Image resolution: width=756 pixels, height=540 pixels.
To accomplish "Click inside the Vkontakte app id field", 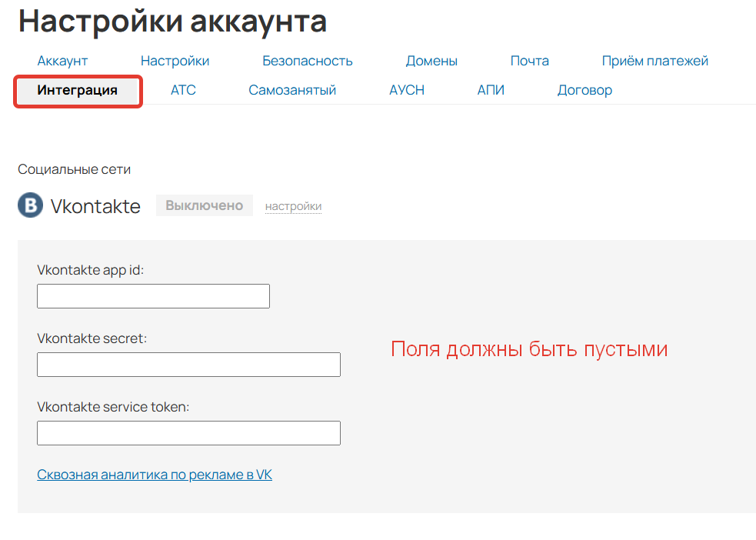I will (x=153, y=295).
